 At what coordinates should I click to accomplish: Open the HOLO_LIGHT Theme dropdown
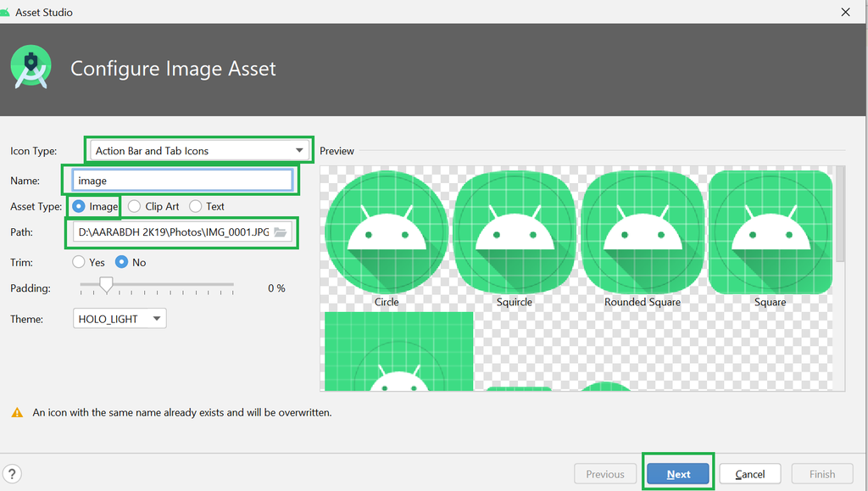(120, 318)
